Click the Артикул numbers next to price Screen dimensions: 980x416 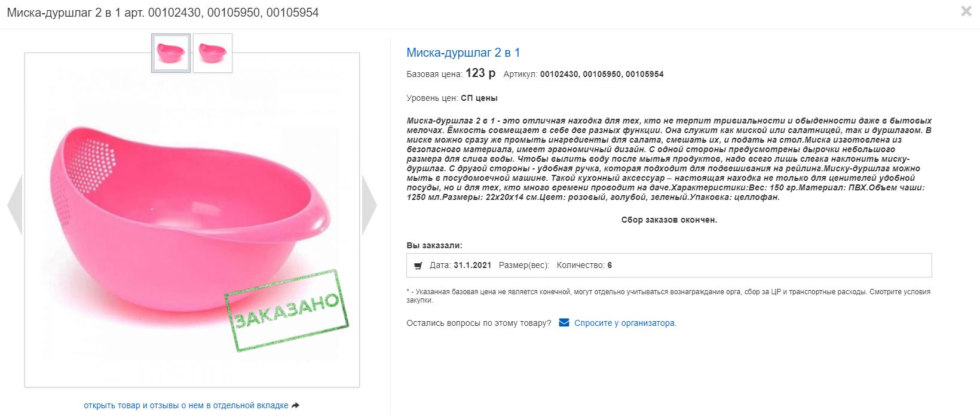click(602, 74)
